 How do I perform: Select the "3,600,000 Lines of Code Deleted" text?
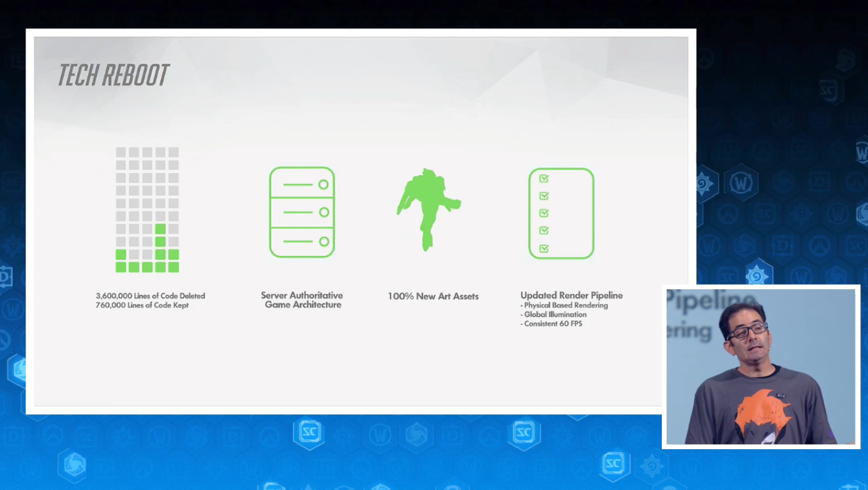(151, 296)
